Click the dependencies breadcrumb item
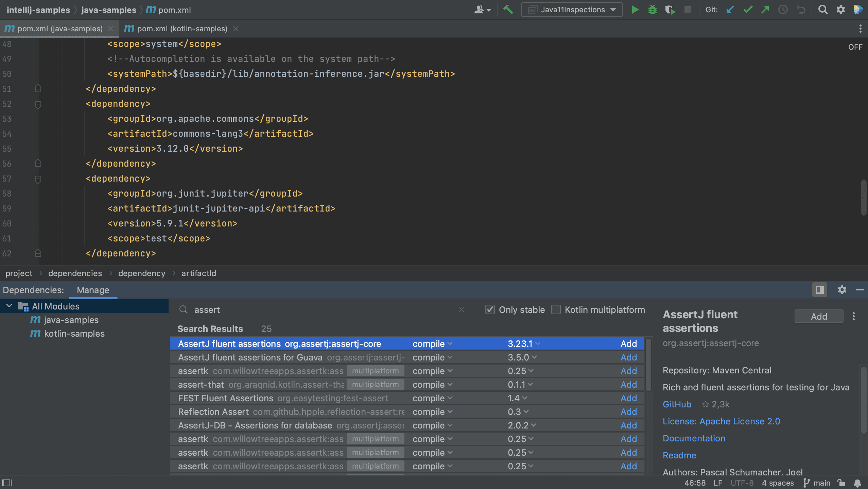The image size is (868, 489). [75, 273]
